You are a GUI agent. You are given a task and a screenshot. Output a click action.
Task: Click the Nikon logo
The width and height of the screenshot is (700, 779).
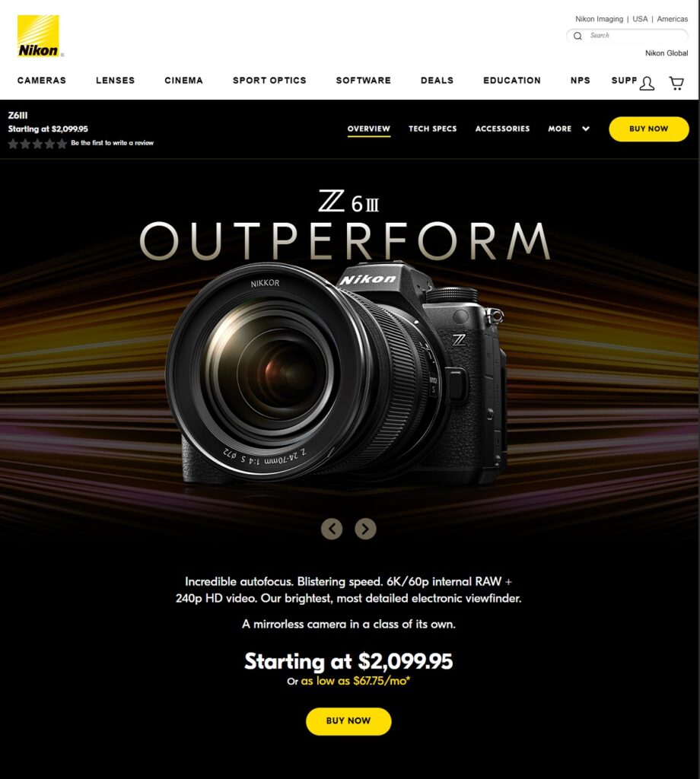click(x=38, y=36)
